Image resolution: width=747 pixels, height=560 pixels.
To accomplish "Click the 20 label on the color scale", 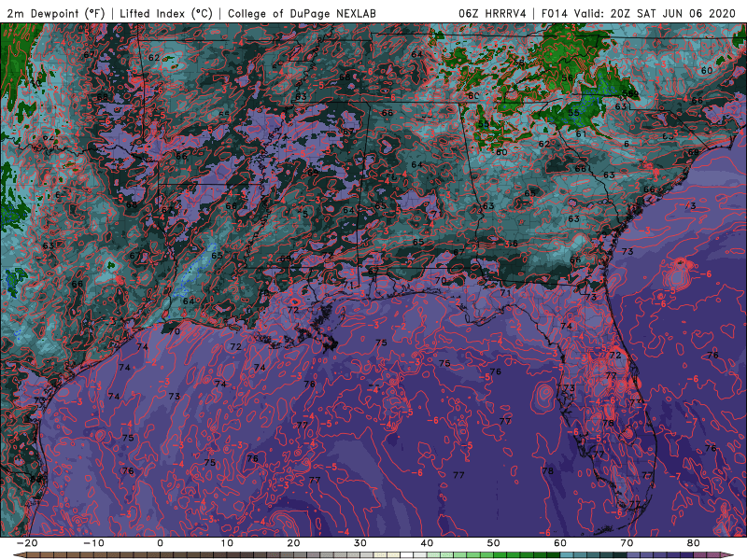I will [x=293, y=543].
